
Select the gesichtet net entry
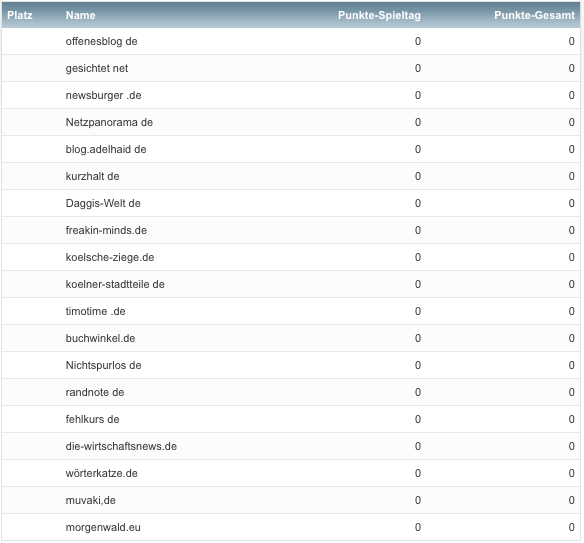point(97,69)
